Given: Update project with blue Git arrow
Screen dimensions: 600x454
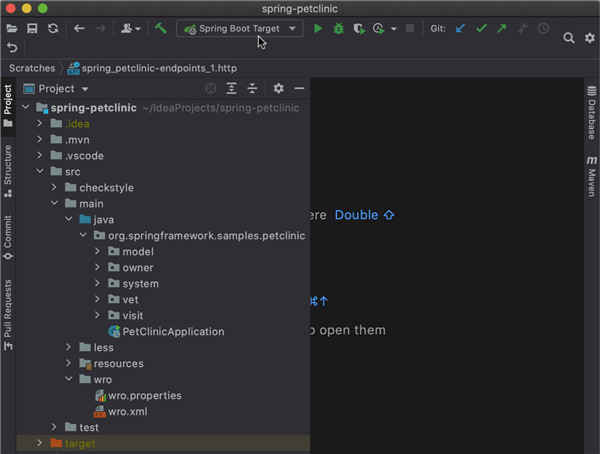Looking at the screenshot, I should pos(460,28).
